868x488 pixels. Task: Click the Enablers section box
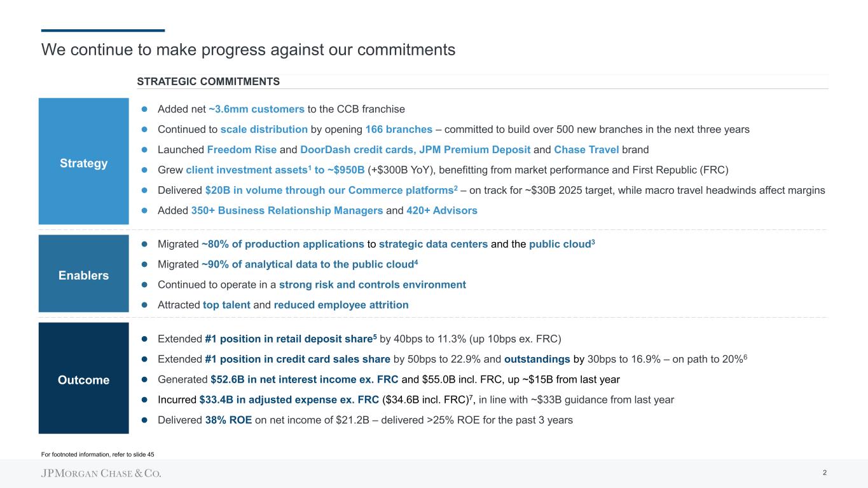click(x=83, y=274)
